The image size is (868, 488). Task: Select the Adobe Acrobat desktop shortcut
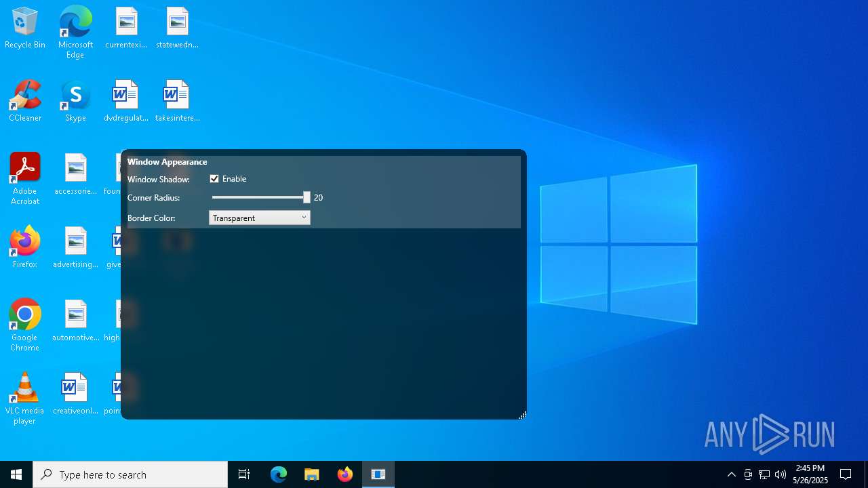click(25, 179)
